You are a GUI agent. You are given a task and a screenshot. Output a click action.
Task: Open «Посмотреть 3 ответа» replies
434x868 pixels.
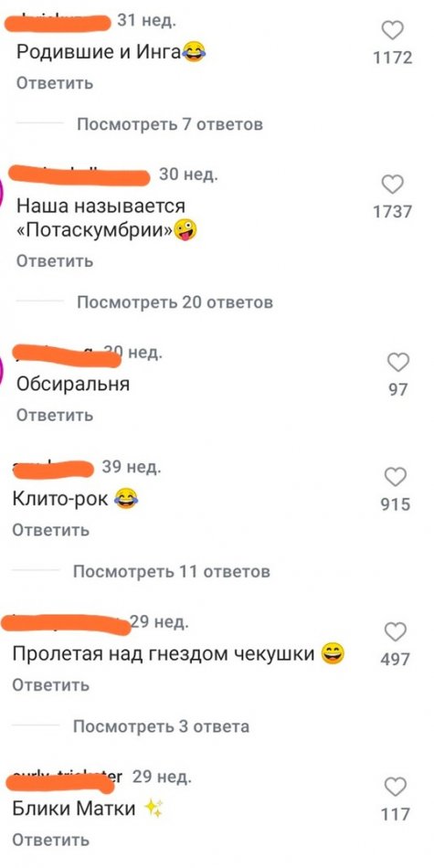(161, 725)
